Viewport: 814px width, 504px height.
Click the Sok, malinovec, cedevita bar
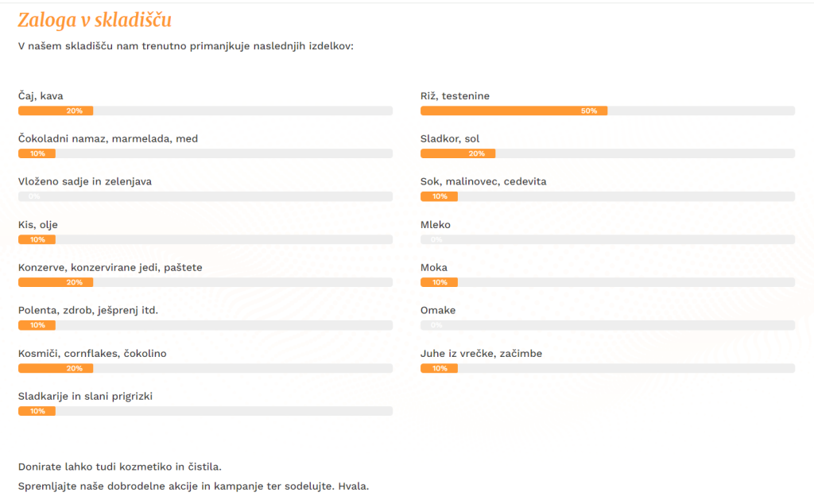click(x=607, y=196)
